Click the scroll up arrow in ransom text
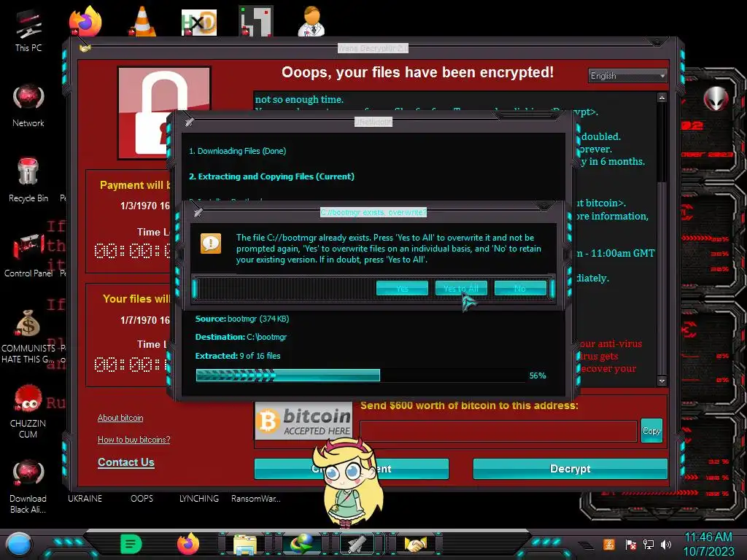This screenshot has width=747, height=560. coord(662,98)
